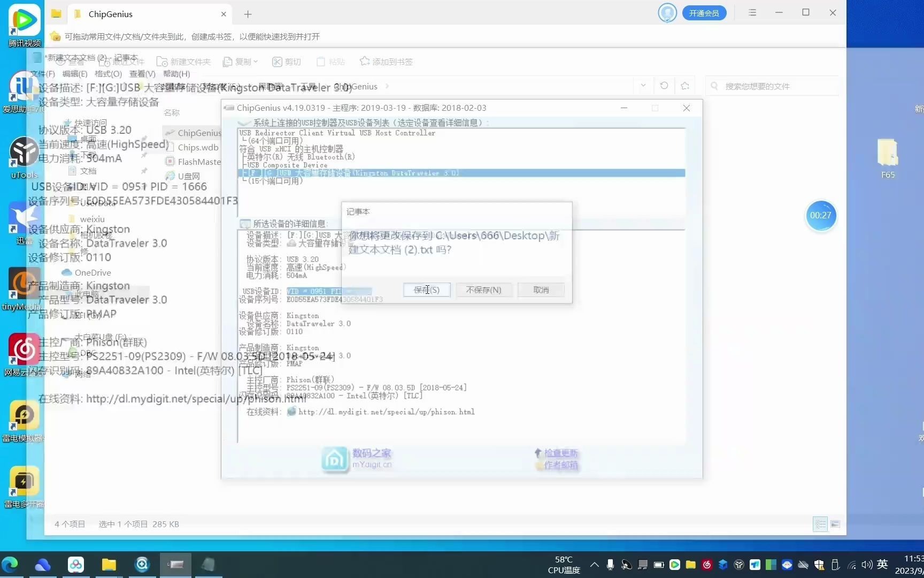Focus the 搜索您想要的文件 search box
The height and width of the screenshot is (578, 924).
[773, 86]
